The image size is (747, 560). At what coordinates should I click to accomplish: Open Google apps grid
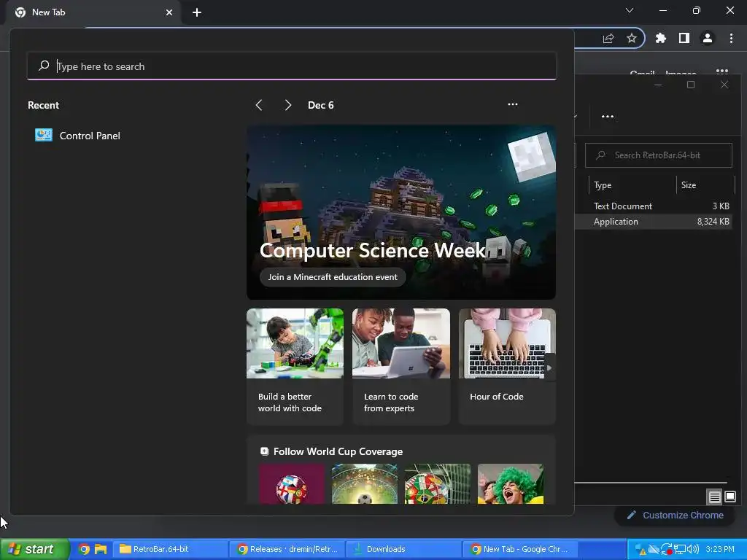tap(722, 72)
